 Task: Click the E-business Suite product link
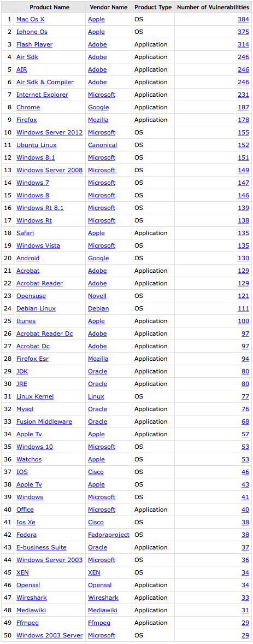click(41, 547)
